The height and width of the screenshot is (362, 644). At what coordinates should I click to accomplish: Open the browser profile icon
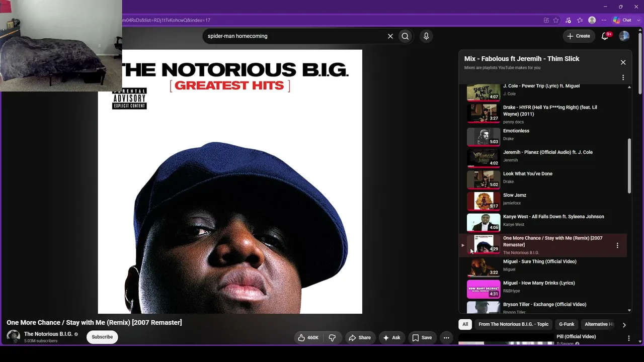point(592,20)
